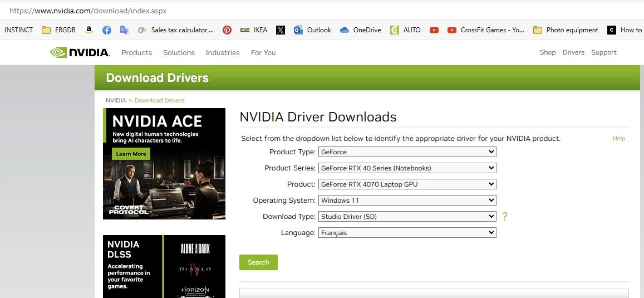
Task: Open the IKEA bookmark
Action: tap(254, 30)
